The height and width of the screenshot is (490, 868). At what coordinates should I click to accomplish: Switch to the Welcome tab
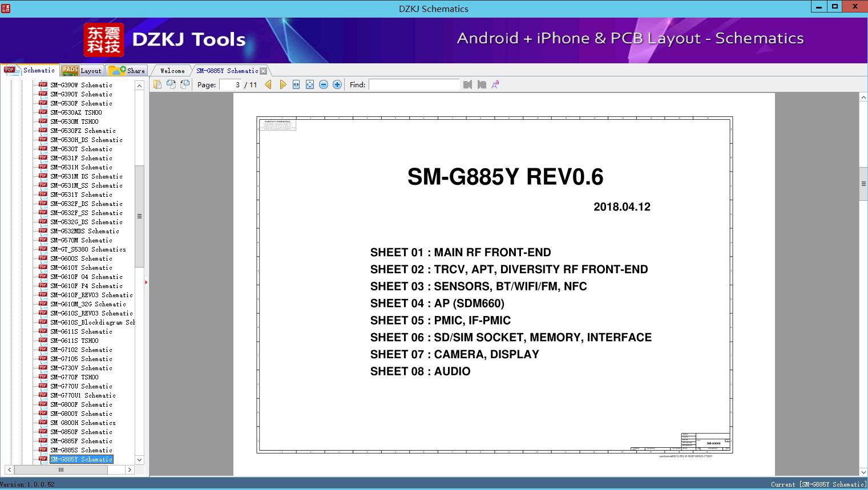click(x=172, y=71)
